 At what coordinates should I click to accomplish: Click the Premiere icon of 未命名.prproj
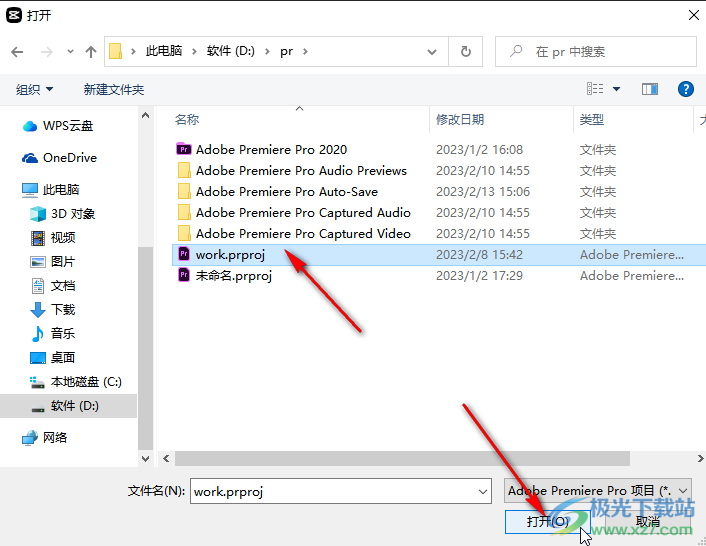(x=184, y=275)
